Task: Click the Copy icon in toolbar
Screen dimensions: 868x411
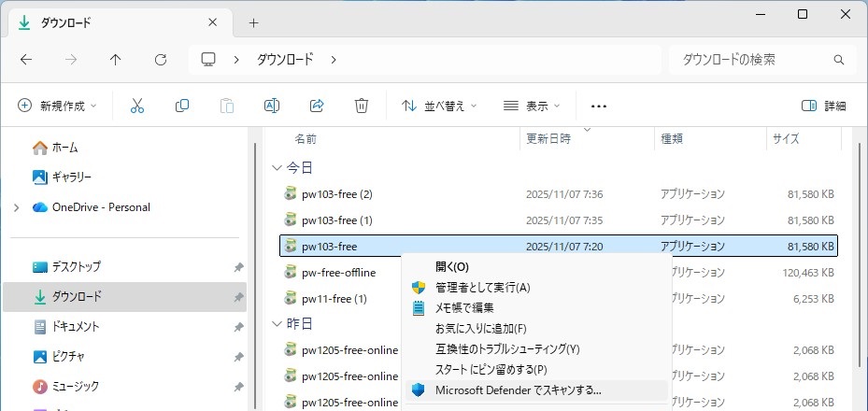Action: tap(182, 106)
